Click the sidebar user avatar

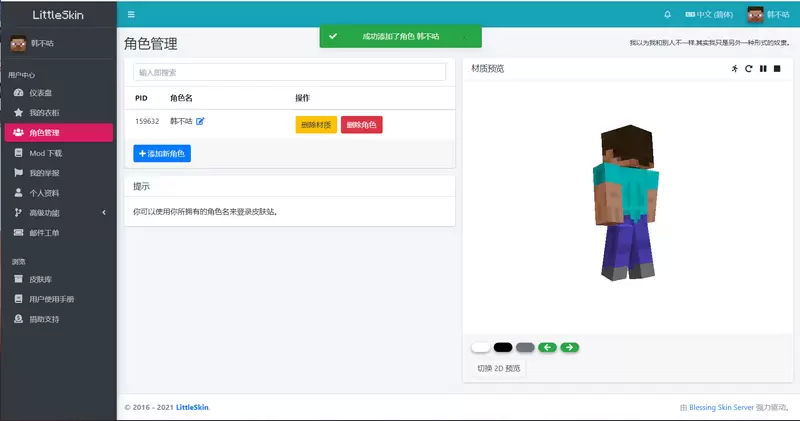18,43
